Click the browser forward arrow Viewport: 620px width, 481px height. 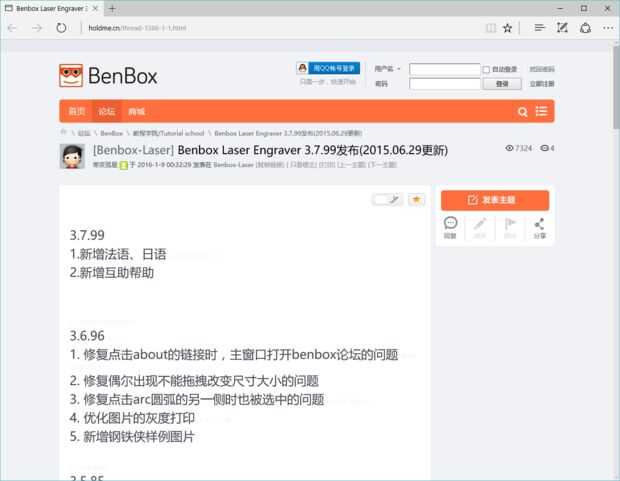(37, 28)
